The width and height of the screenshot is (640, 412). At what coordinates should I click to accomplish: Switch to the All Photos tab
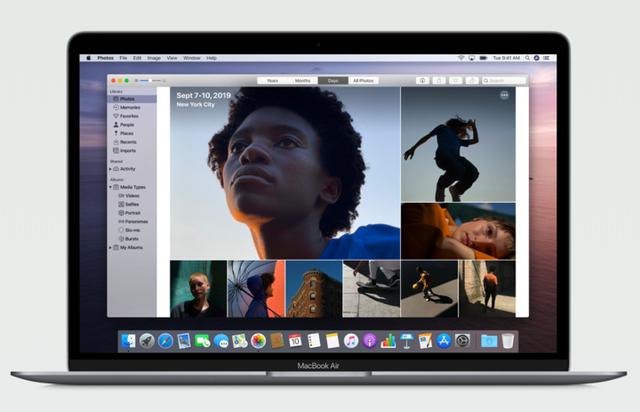pos(363,81)
